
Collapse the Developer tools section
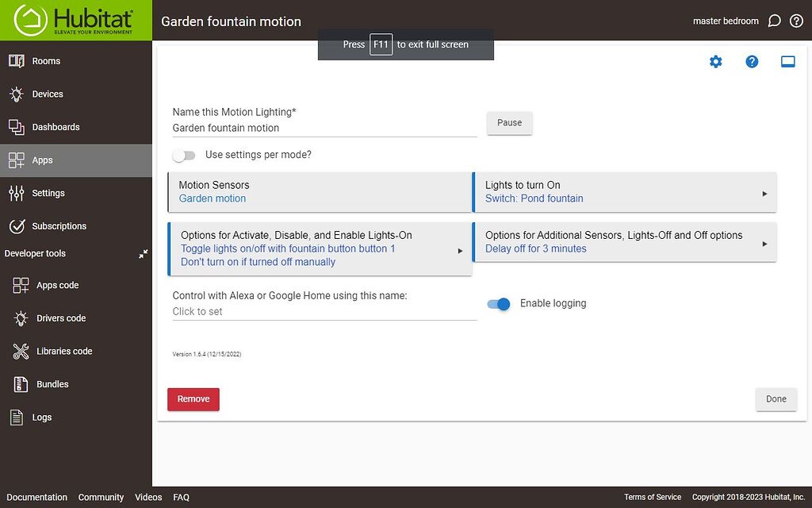coord(143,254)
